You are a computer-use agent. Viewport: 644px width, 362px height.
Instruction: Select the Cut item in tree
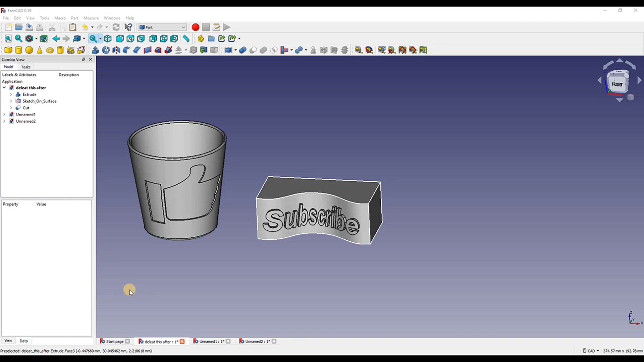point(26,108)
